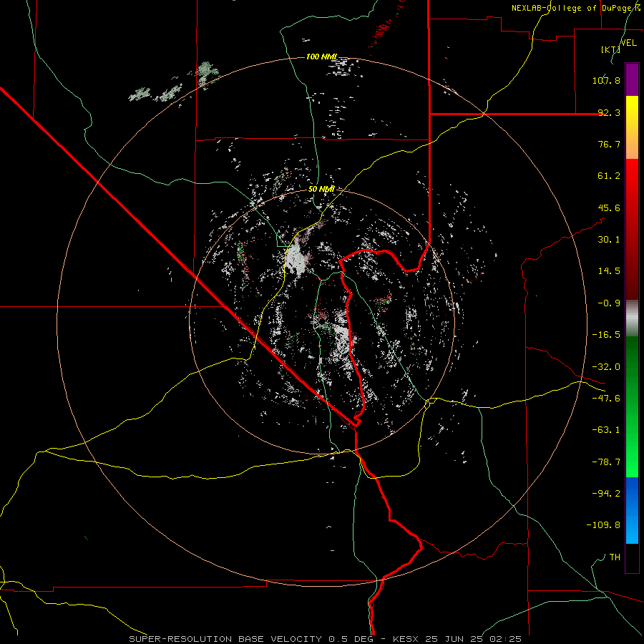Select the -78.7 scale value
The width and height of the screenshot is (644, 644).
click(606, 462)
